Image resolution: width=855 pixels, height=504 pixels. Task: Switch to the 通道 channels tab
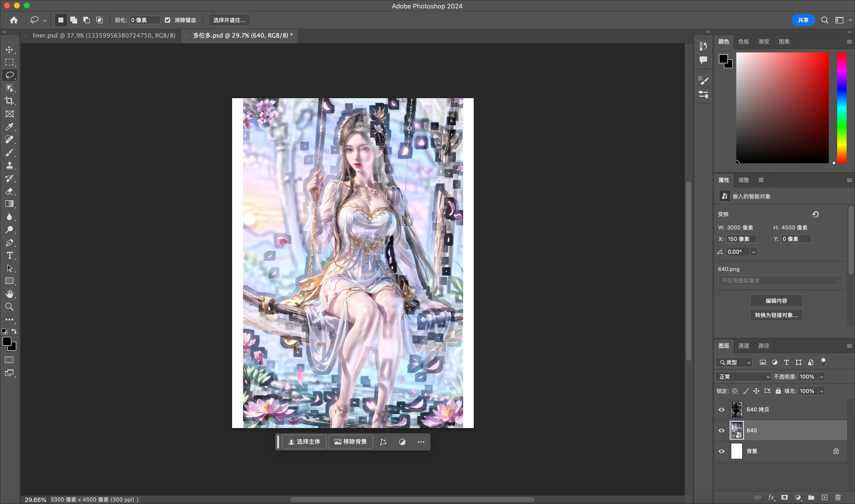pos(744,346)
